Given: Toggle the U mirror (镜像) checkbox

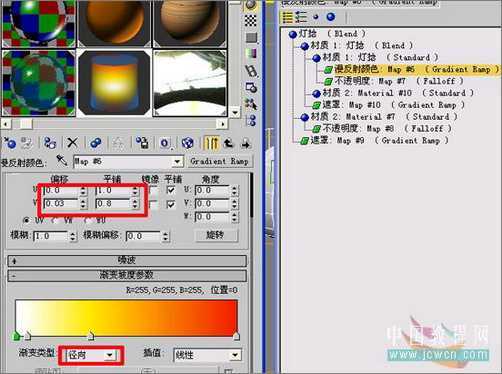Looking at the screenshot, I should pyautogui.click(x=154, y=190).
